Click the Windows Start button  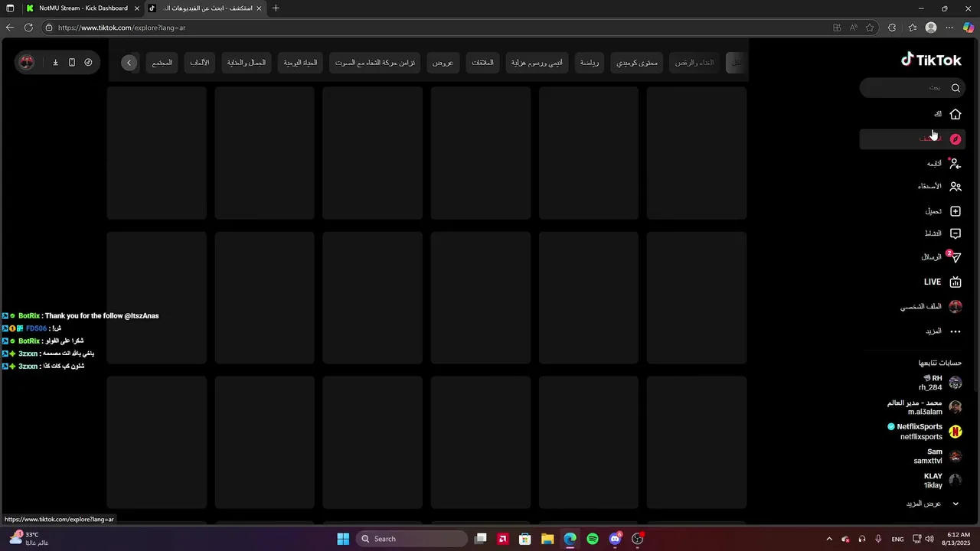click(343, 539)
